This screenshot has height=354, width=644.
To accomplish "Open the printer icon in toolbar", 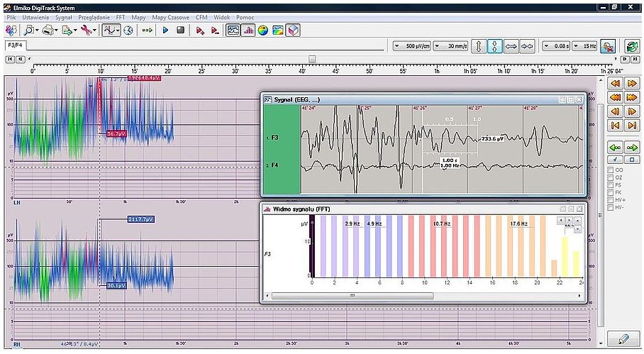I will click(48, 31).
